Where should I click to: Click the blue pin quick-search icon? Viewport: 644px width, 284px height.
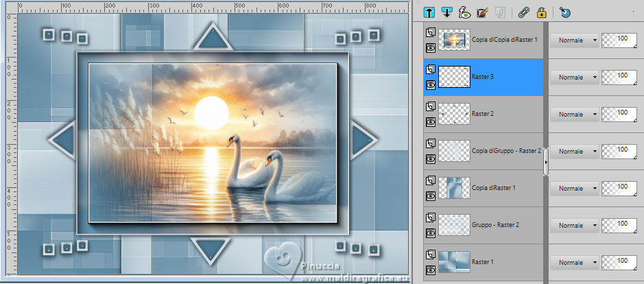[x=565, y=12]
